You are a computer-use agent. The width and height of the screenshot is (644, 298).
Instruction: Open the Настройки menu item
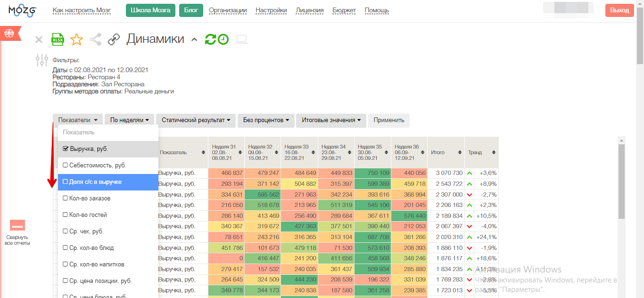[271, 10]
